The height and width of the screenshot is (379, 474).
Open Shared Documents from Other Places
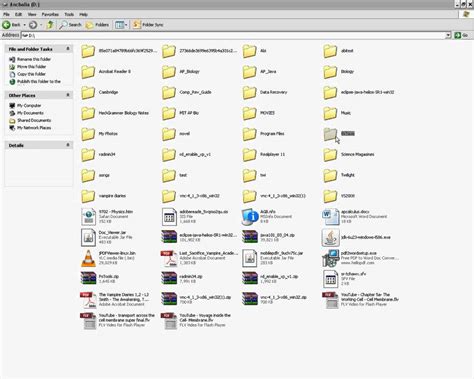(34, 120)
